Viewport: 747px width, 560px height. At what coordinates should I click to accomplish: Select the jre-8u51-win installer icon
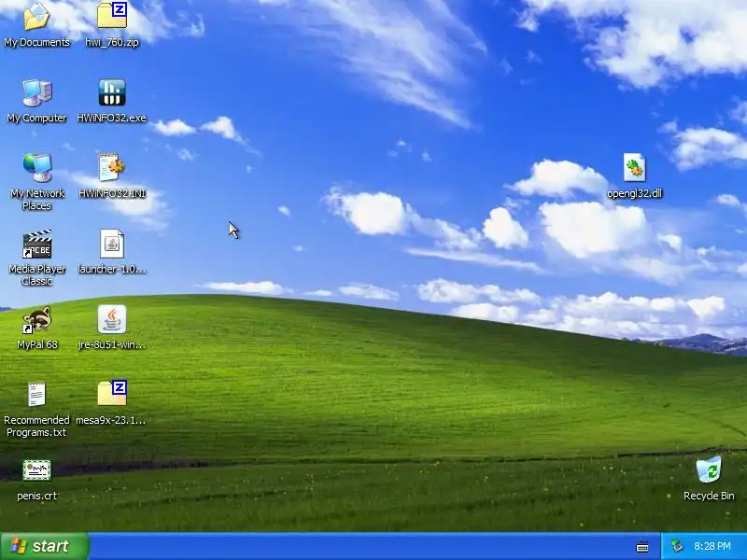pyautogui.click(x=112, y=319)
